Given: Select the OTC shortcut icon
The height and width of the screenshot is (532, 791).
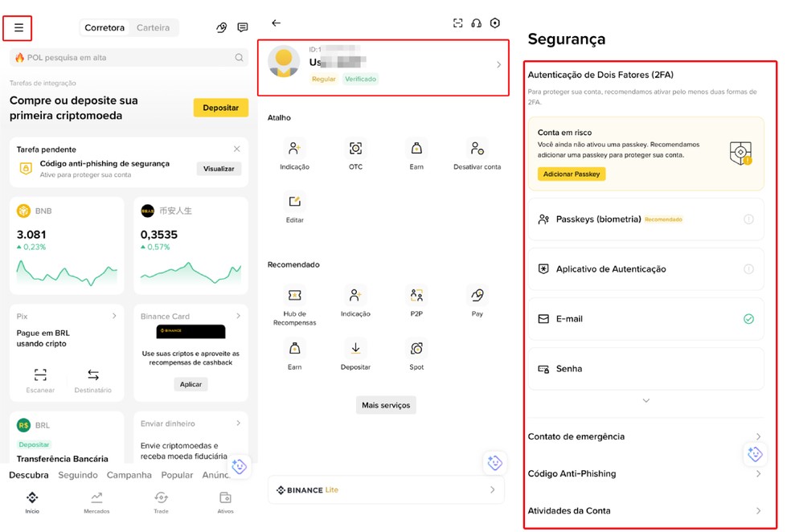Looking at the screenshot, I should pos(355,149).
